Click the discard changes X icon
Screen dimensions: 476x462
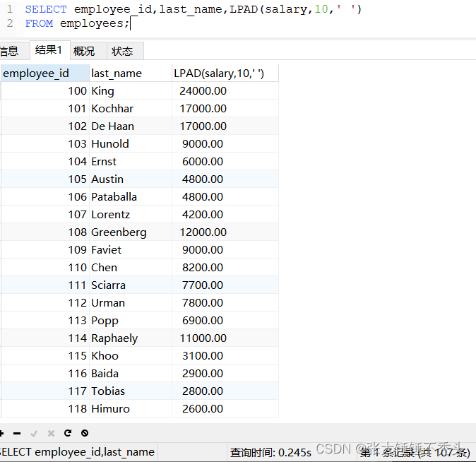51,434
